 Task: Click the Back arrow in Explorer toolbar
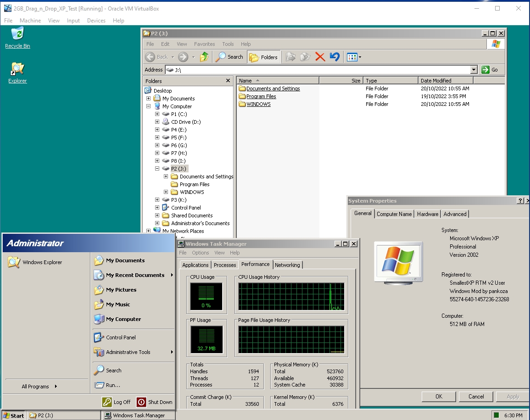click(151, 57)
